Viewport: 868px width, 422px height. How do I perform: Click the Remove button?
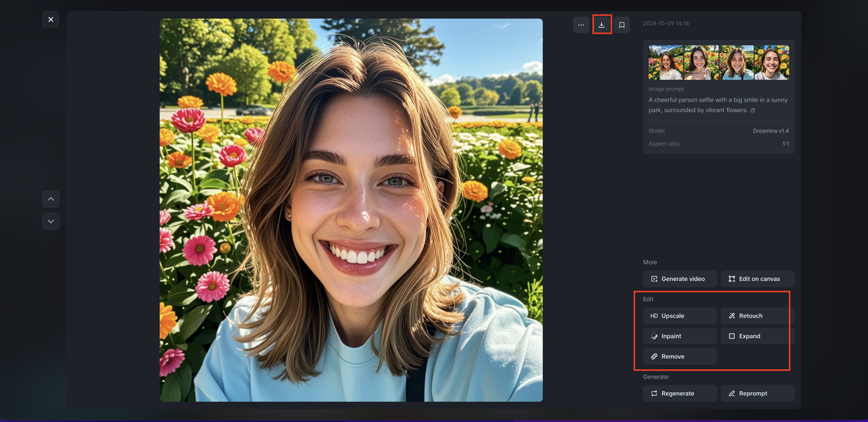pos(680,356)
